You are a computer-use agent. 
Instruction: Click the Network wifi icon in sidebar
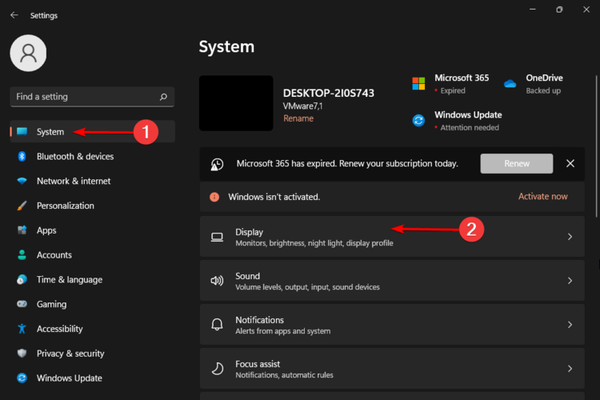coord(22,181)
